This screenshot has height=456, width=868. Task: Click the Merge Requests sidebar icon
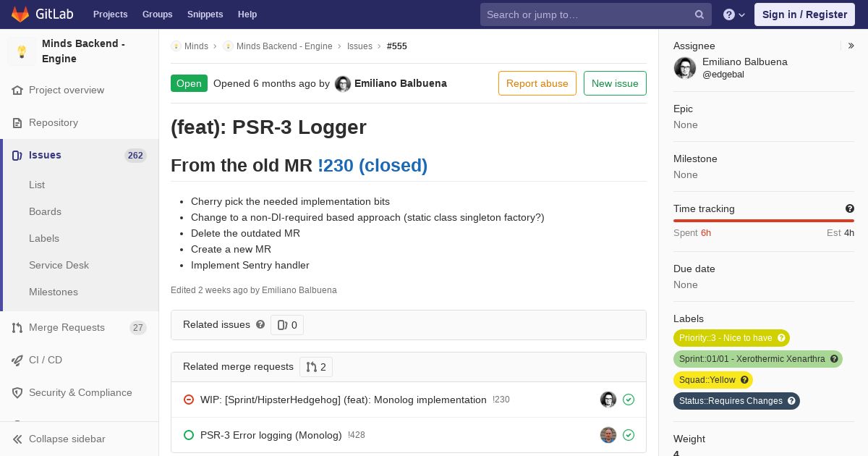click(x=17, y=328)
